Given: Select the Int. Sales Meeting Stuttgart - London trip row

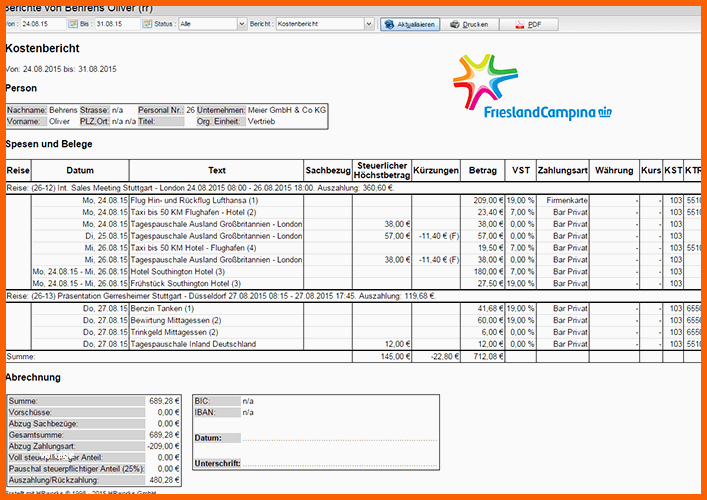Looking at the screenshot, I should coord(354,188).
